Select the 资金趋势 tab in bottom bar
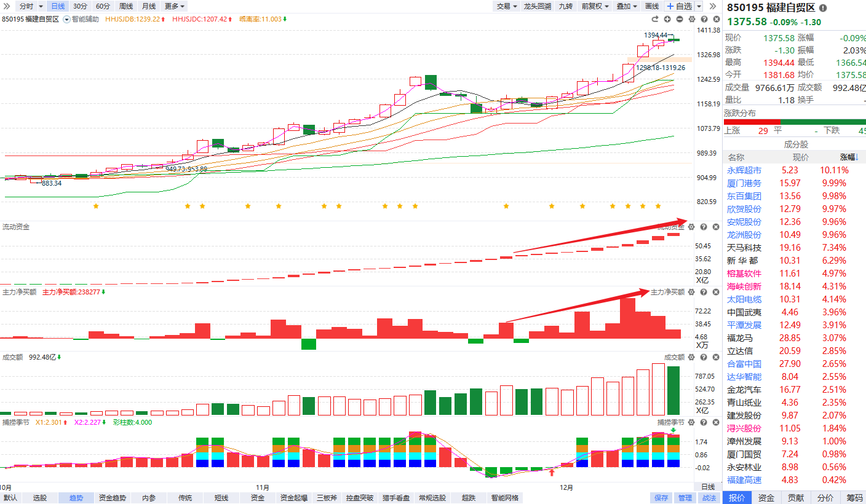 pyautogui.click(x=113, y=498)
